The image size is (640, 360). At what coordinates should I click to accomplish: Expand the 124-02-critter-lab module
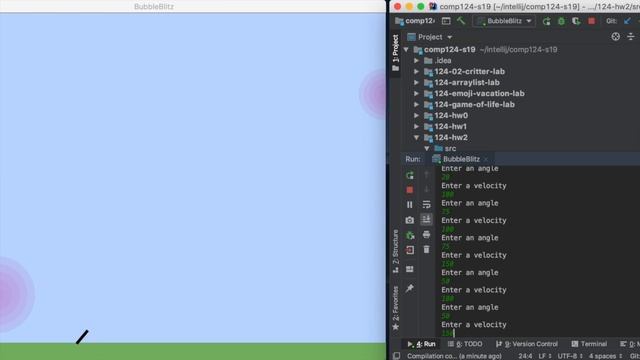click(x=416, y=71)
